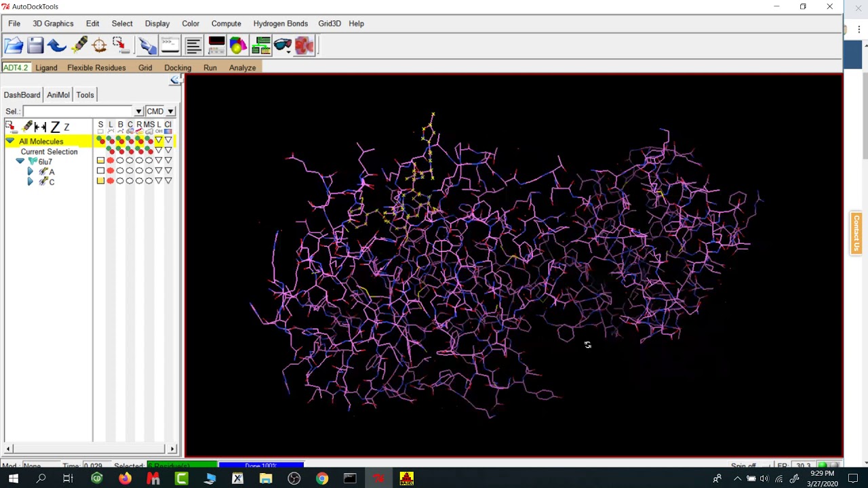Screen dimensions: 868x488
Task: Open the Docking menu button
Action: point(178,68)
